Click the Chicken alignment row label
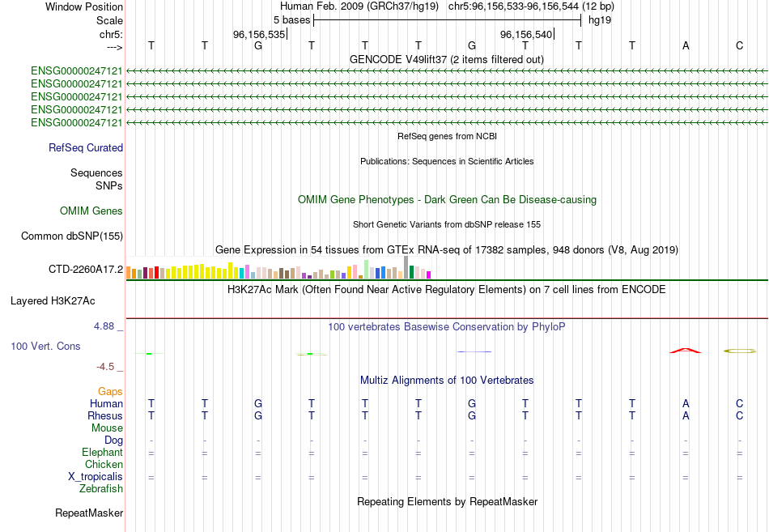769x532 pixels. (x=104, y=464)
